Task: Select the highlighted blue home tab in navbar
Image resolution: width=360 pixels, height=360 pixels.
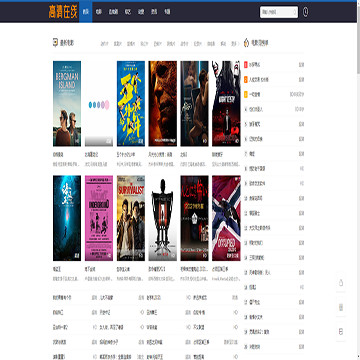Action: click(86, 12)
